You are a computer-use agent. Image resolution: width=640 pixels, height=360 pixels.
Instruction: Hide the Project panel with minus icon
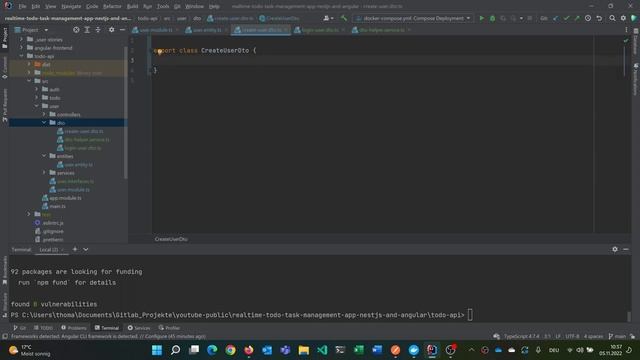122,30
